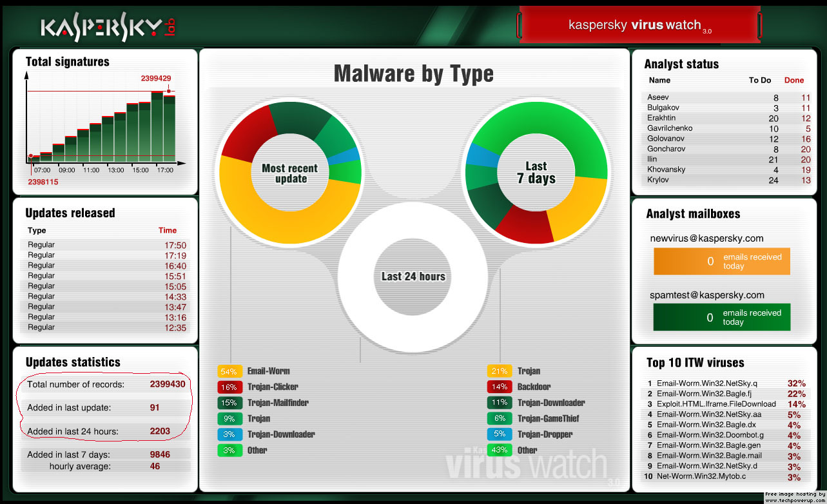Click the Kaspersky lab logo
827x504 pixels.
[108, 27]
